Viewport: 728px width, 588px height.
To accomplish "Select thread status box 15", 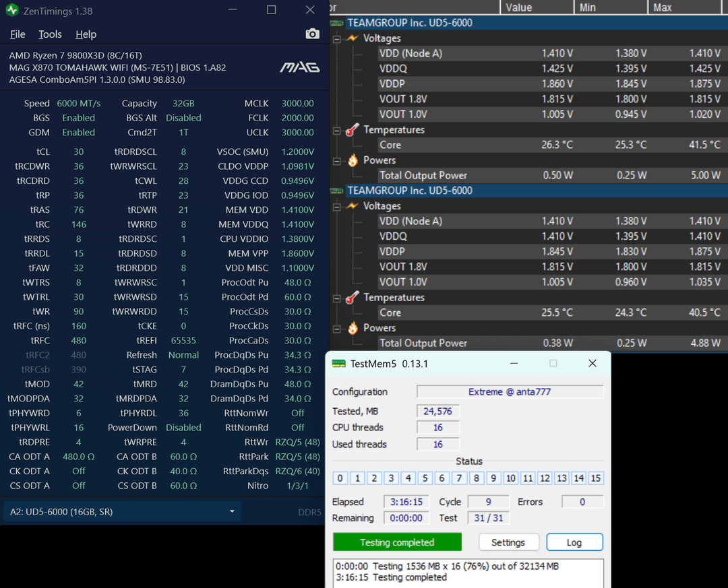I will pyautogui.click(x=595, y=478).
